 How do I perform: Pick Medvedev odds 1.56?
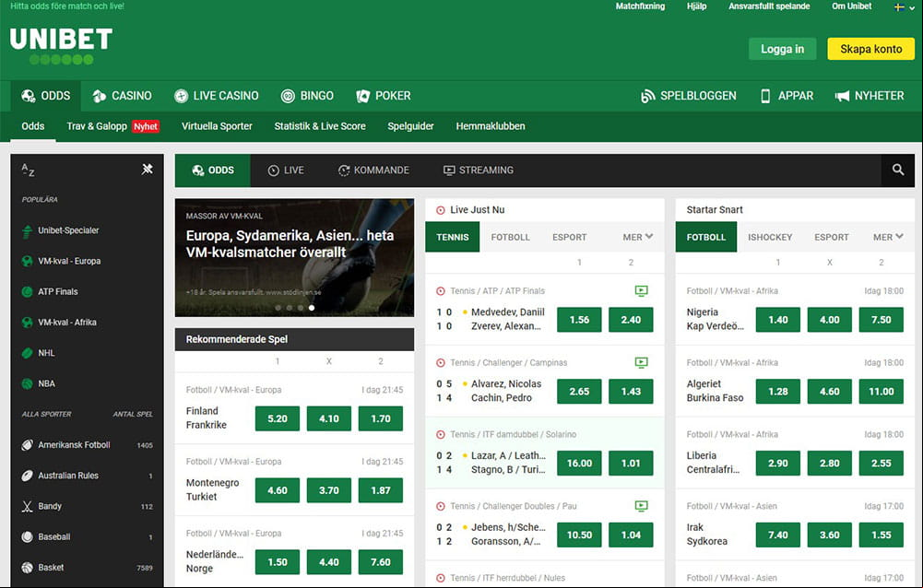(x=579, y=320)
